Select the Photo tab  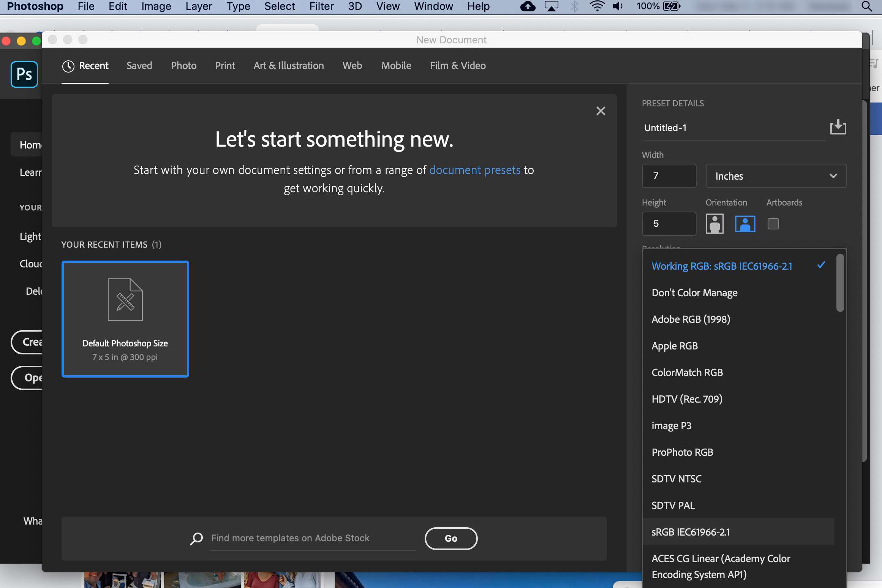pos(183,65)
